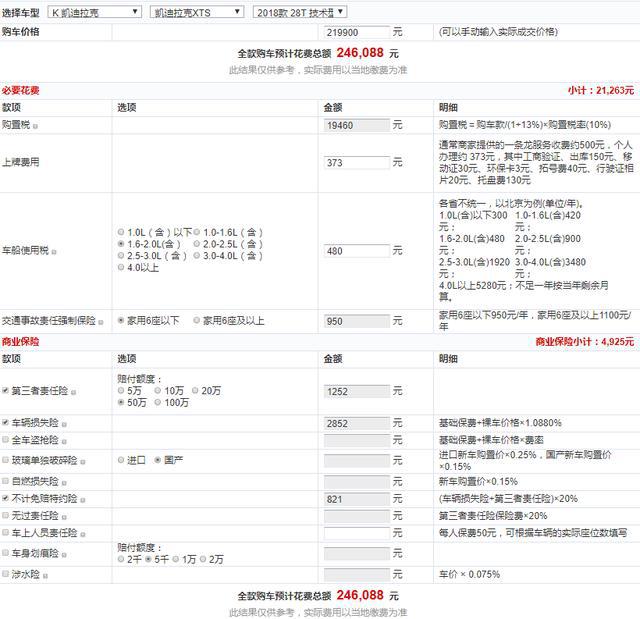The height and width of the screenshot is (619, 640).
Task: Open the 凯迪拉克XTS series dropdown
Action: [197, 12]
